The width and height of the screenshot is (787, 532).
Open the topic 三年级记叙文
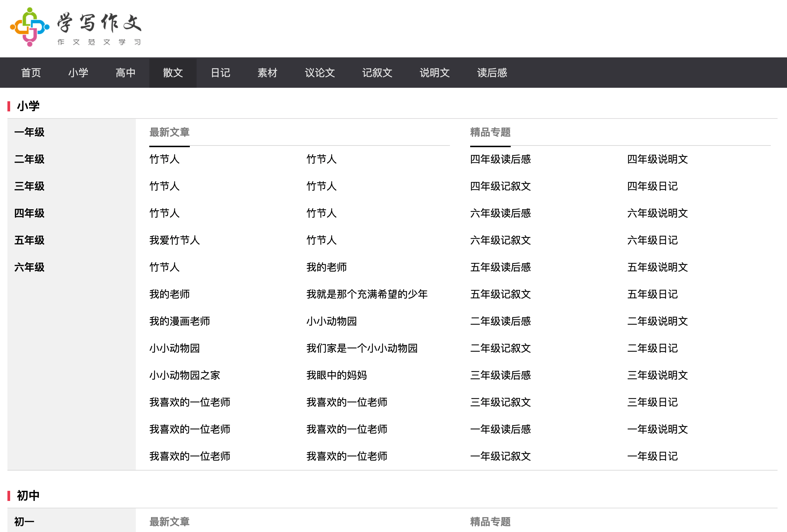pos(501,403)
